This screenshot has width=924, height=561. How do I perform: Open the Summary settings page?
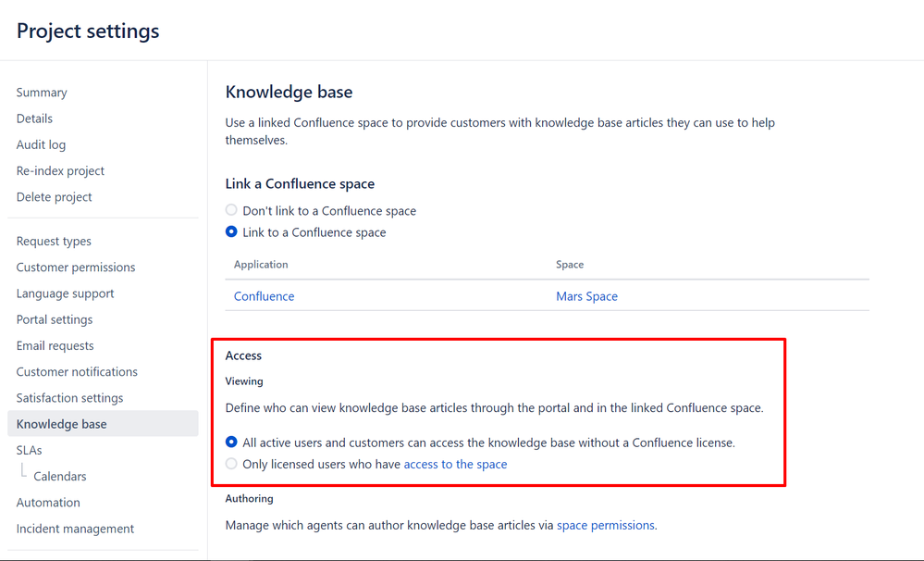click(x=42, y=93)
